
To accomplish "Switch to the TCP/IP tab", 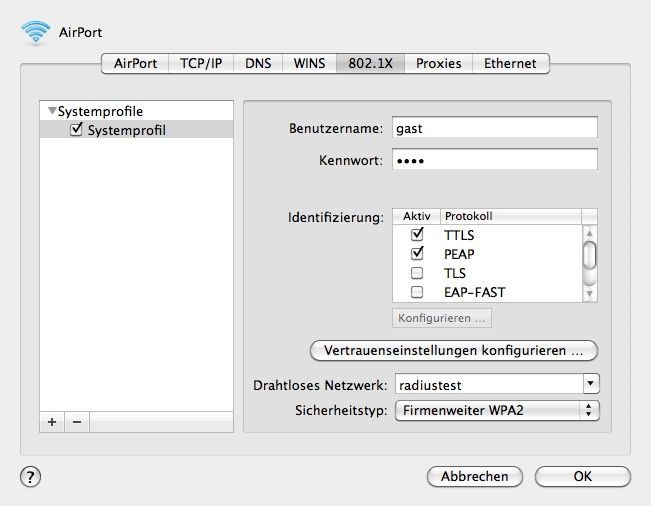I will (201, 64).
